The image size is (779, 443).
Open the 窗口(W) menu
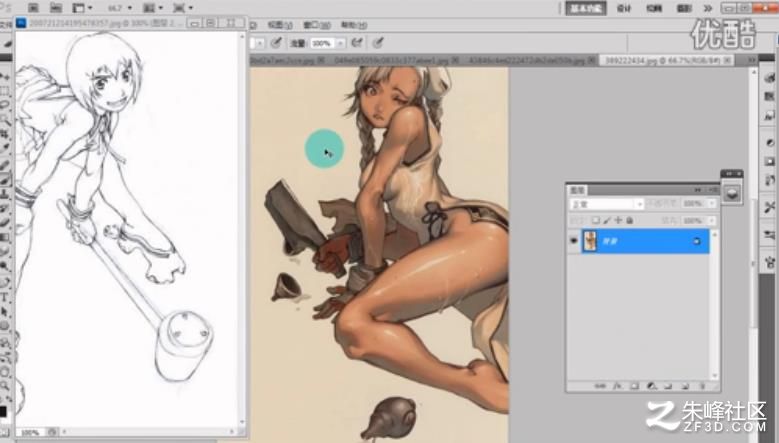click(x=316, y=25)
